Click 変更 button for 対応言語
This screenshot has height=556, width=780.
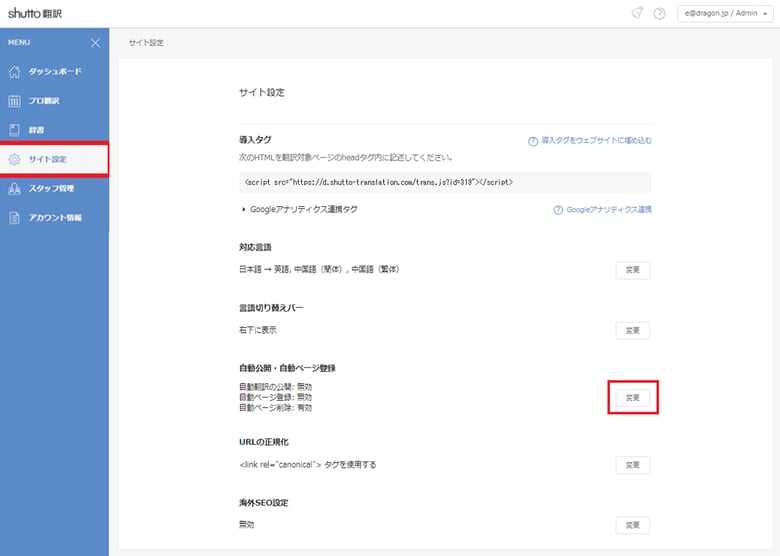(633, 270)
